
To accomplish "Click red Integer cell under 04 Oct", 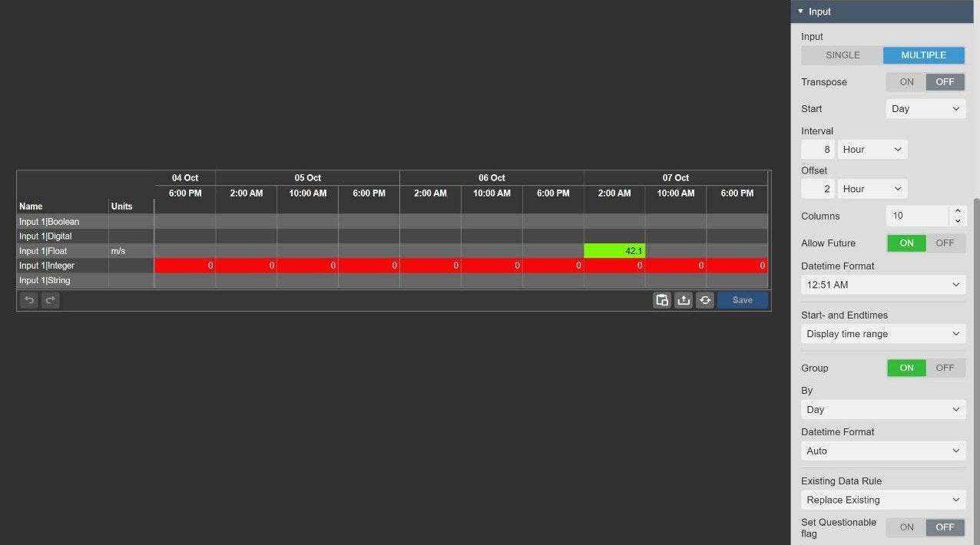I will pos(185,266).
